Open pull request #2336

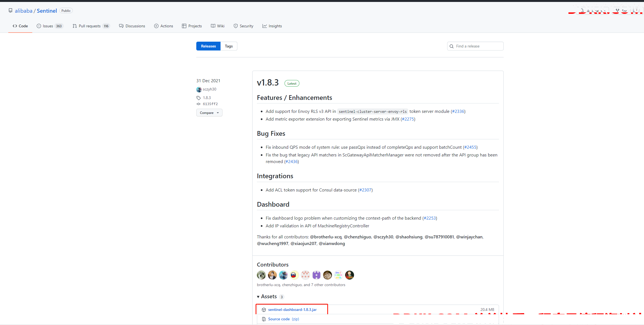coord(458,111)
